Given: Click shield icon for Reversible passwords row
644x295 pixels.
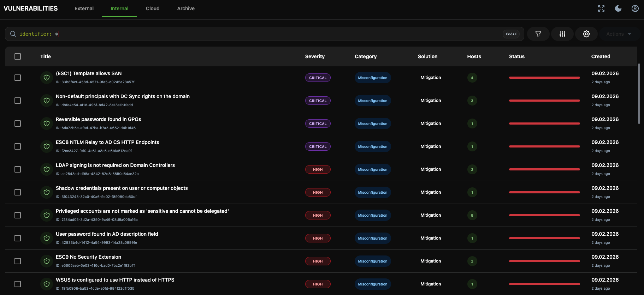Looking at the screenshot, I should point(47,124).
